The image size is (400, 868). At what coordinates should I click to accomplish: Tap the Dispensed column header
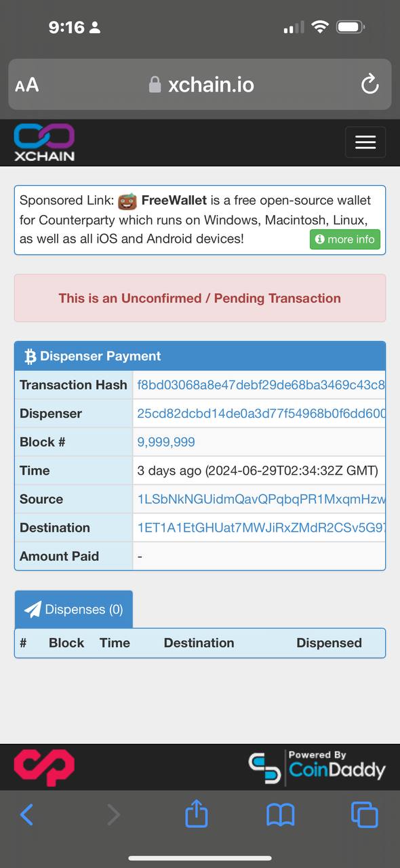point(329,643)
